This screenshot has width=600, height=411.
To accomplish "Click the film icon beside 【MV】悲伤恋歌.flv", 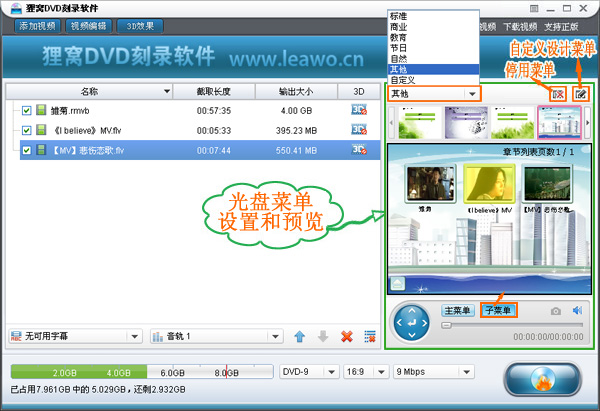I will [41, 150].
